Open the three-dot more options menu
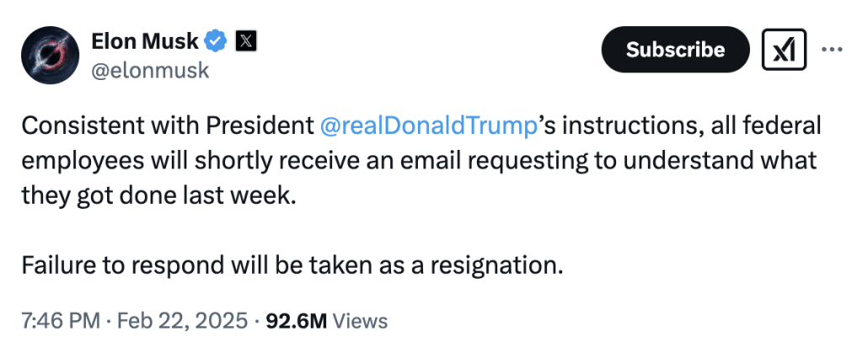Image resolution: width=868 pixels, height=358 pixels. tap(831, 50)
